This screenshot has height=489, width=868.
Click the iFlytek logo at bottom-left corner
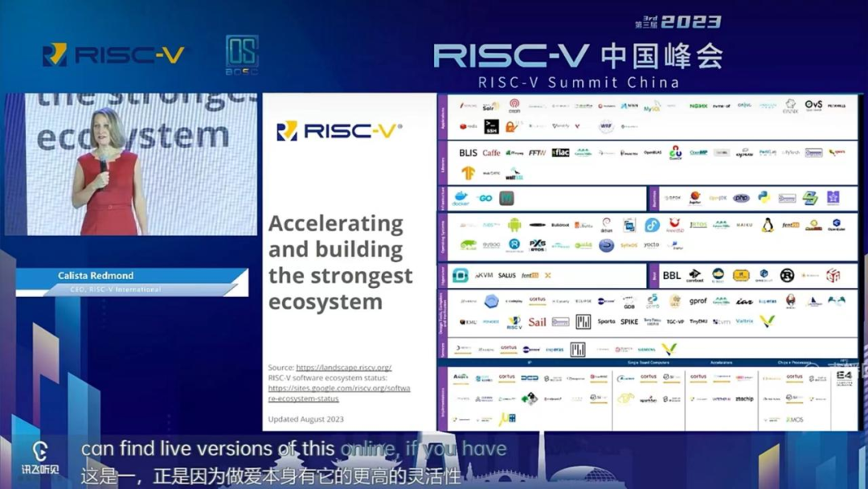click(x=40, y=458)
